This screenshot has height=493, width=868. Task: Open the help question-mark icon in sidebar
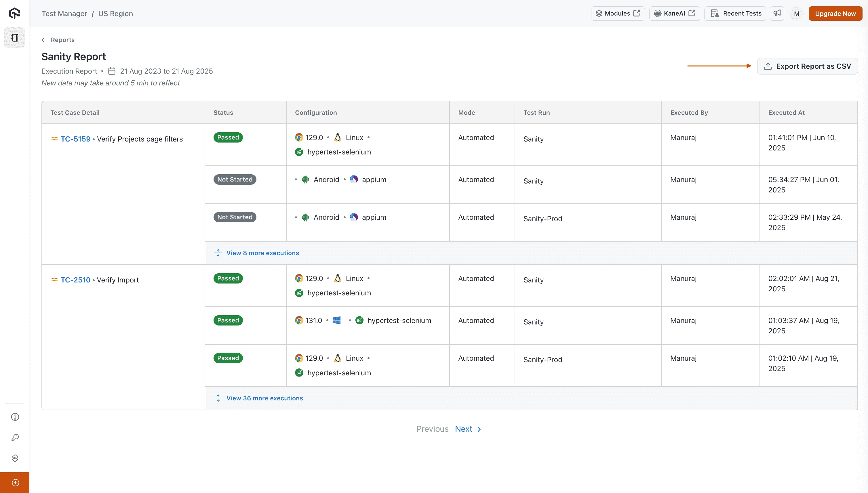coord(15,417)
